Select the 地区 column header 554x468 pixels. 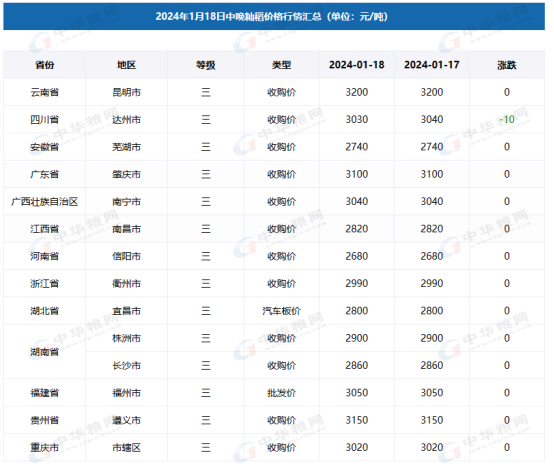pyautogui.click(x=126, y=65)
